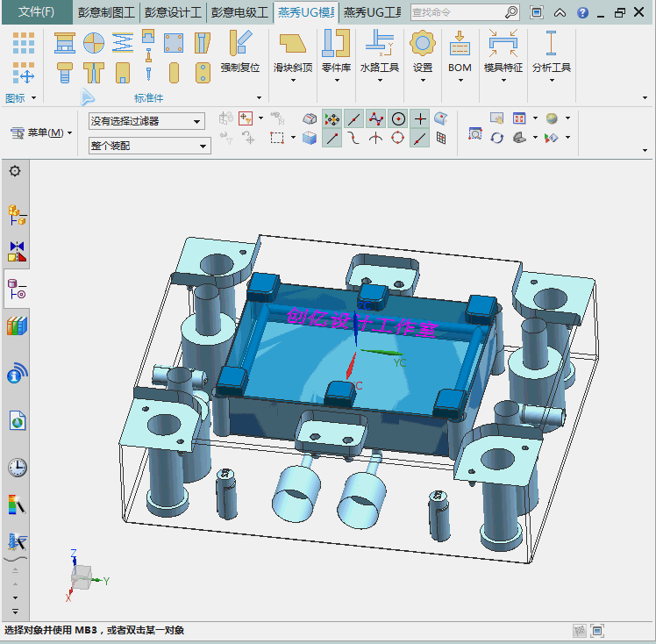Switch to the 燕秀UG工具 tab
Screen dimensions: 656x644
point(373,12)
